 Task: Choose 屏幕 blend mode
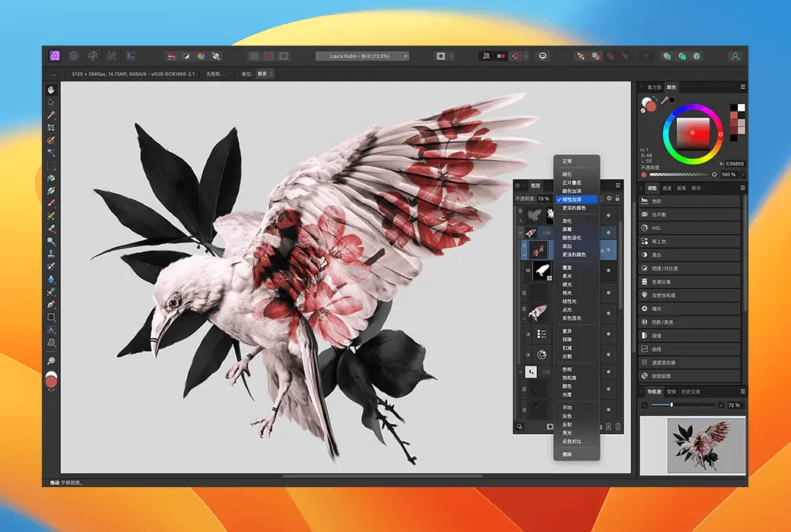(577, 230)
